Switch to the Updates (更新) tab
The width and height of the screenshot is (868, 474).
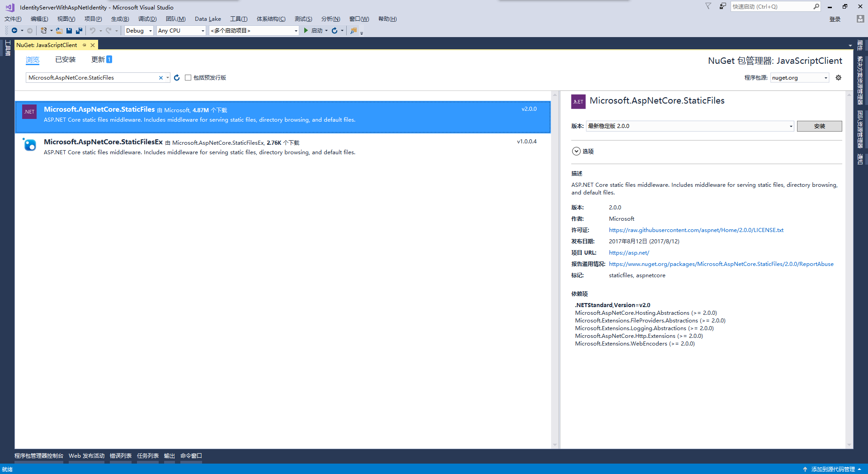click(x=101, y=60)
